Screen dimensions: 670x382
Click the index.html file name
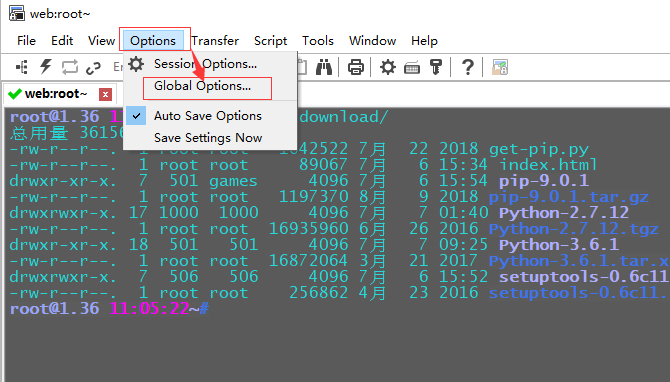[x=548, y=165]
